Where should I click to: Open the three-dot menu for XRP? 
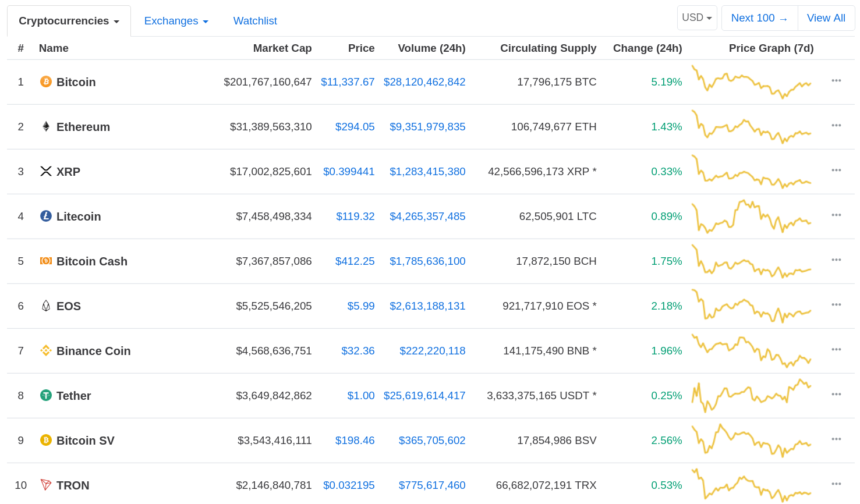click(836, 170)
